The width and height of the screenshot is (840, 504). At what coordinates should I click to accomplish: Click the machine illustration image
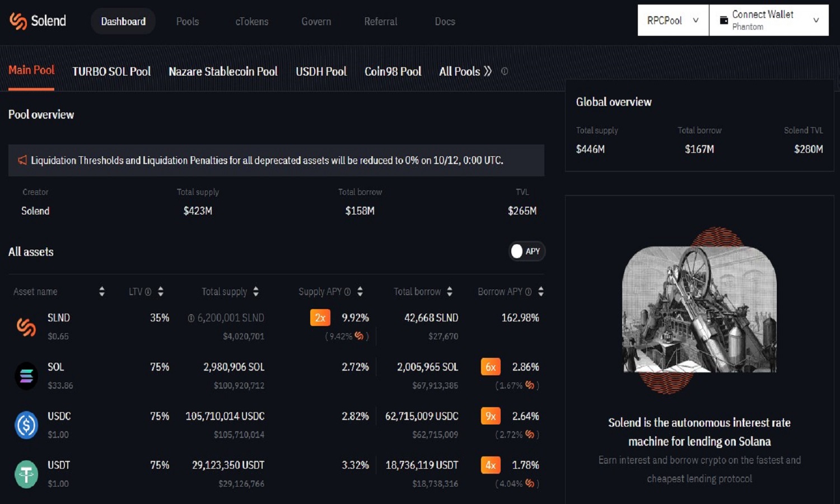point(699,311)
